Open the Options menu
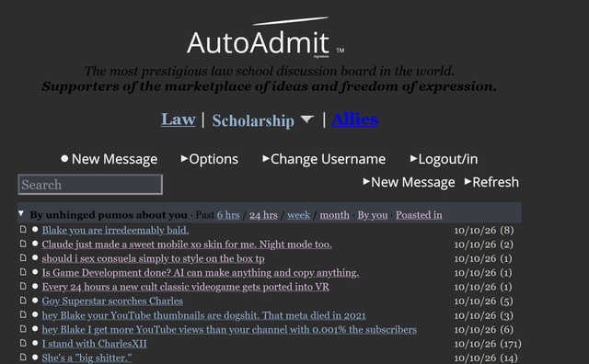Image resolution: width=589 pixels, height=364 pixels. pyautogui.click(x=210, y=159)
